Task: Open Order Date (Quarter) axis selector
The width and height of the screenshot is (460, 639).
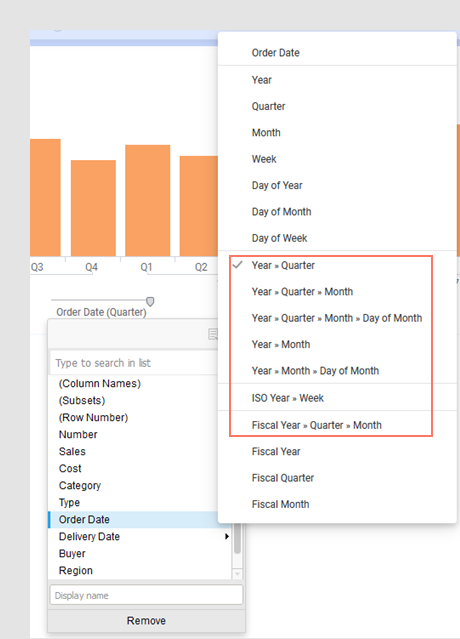Action: point(101,312)
